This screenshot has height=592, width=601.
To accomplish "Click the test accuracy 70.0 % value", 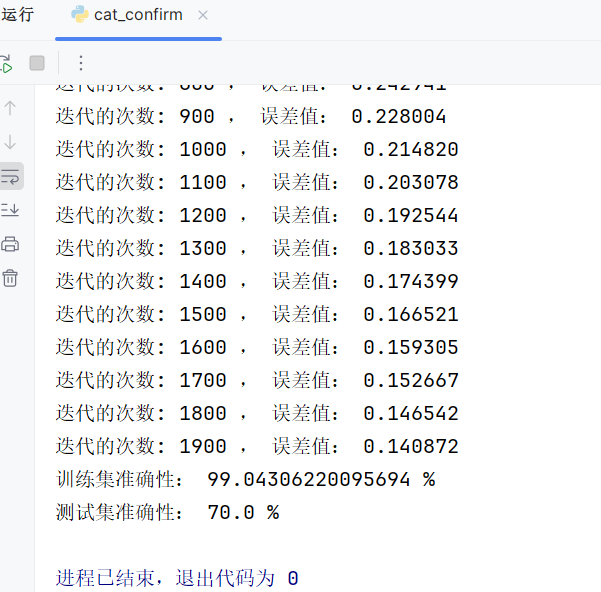I will point(243,512).
